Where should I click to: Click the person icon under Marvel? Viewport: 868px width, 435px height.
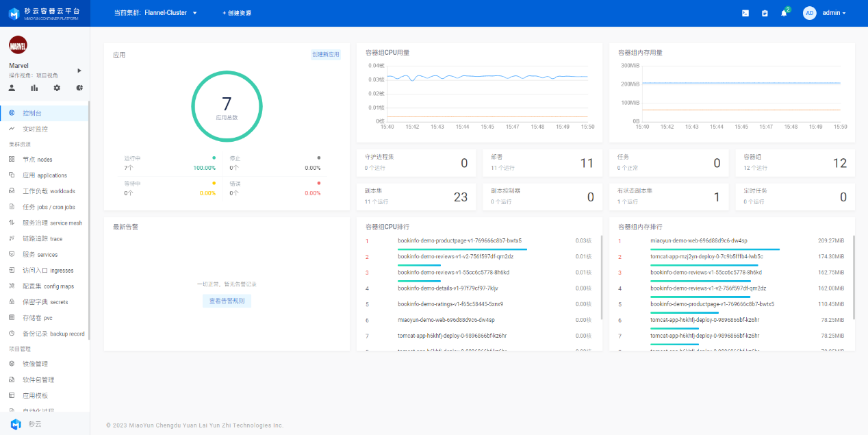12,88
